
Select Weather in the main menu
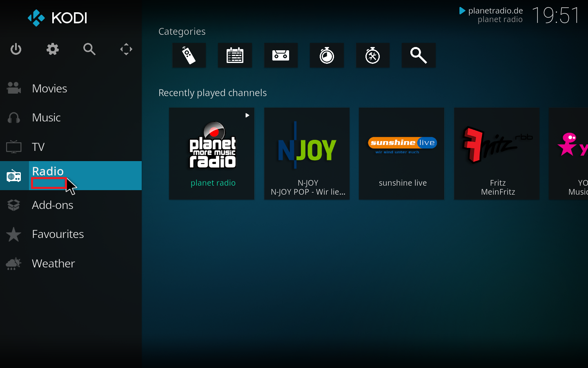coord(71,263)
